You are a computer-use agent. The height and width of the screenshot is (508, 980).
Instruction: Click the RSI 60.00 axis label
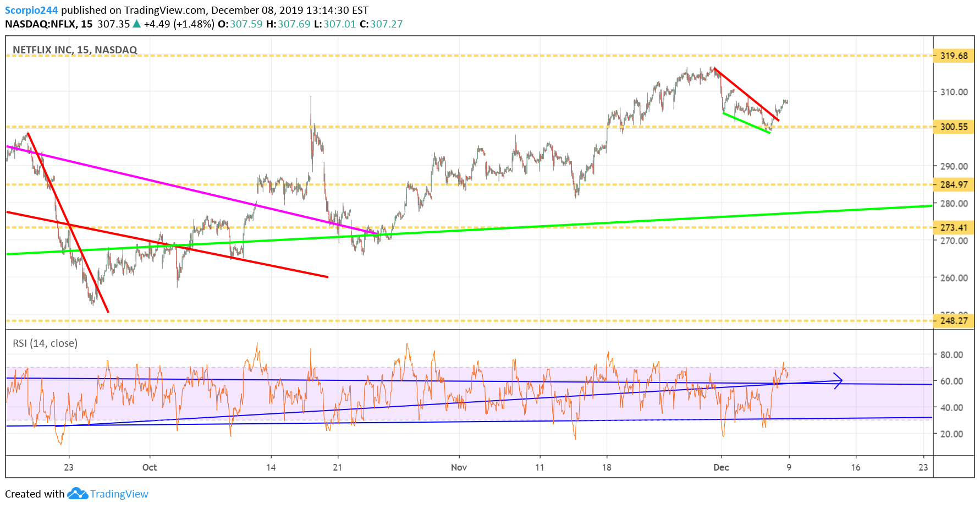pos(951,381)
